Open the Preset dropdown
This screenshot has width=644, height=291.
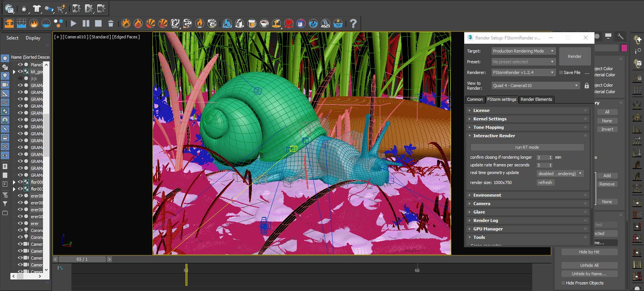[x=523, y=62]
